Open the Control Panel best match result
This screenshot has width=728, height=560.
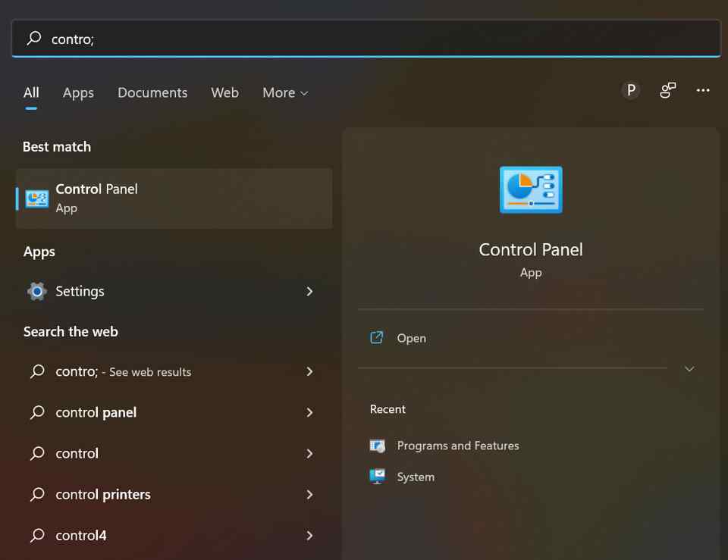tap(174, 198)
